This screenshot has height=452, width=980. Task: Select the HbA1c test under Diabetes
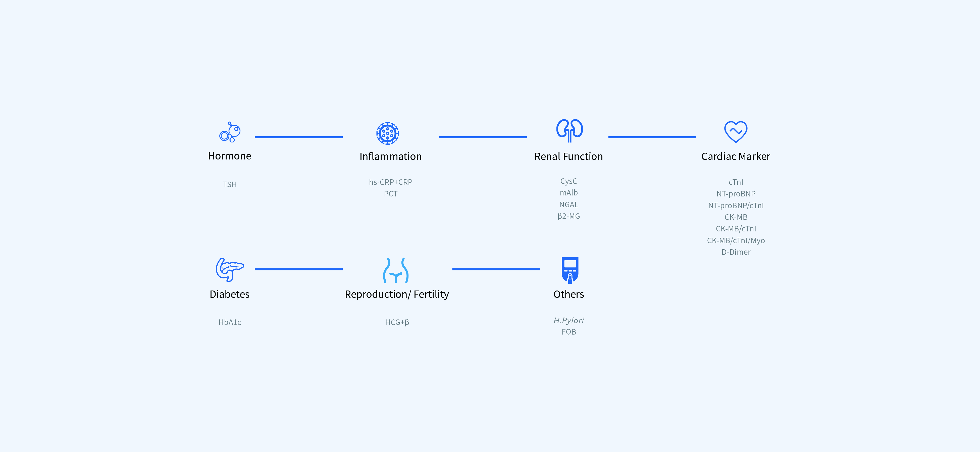click(229, 322)
